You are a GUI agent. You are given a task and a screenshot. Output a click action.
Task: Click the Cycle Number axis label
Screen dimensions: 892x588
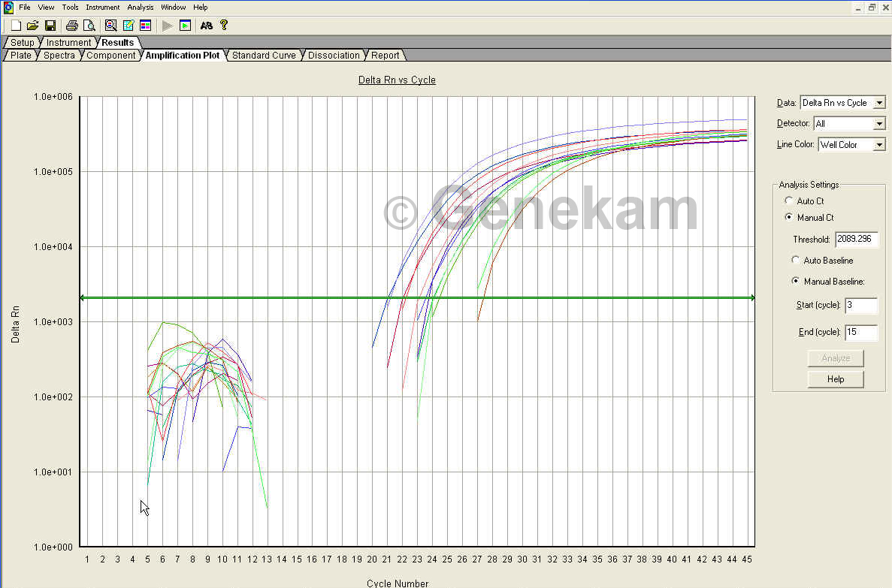(x=398, y=583)
